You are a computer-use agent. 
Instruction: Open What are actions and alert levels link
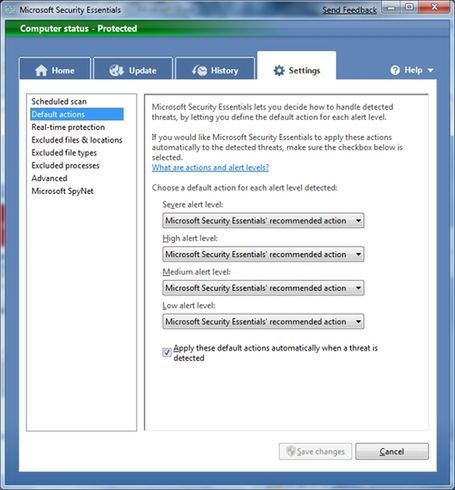pyautogui.click(x=210, y=167)
